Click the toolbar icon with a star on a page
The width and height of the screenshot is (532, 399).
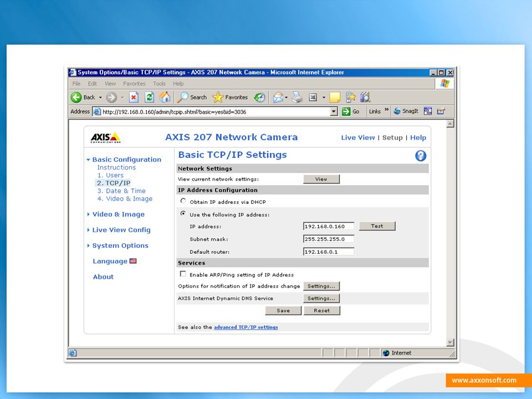click(x=350, y=98)
